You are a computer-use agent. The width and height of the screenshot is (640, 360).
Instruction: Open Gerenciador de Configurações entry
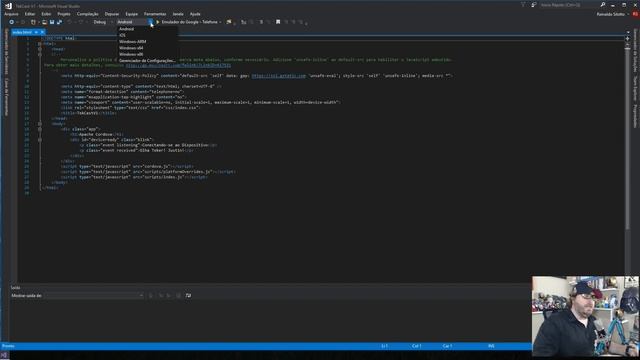click(x=147, y=60)
